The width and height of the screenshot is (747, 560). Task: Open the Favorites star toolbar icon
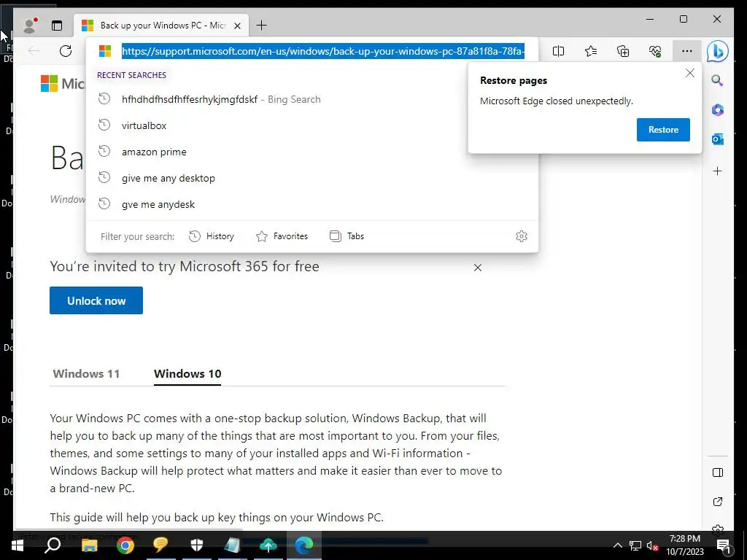click(x=591, y=51)
